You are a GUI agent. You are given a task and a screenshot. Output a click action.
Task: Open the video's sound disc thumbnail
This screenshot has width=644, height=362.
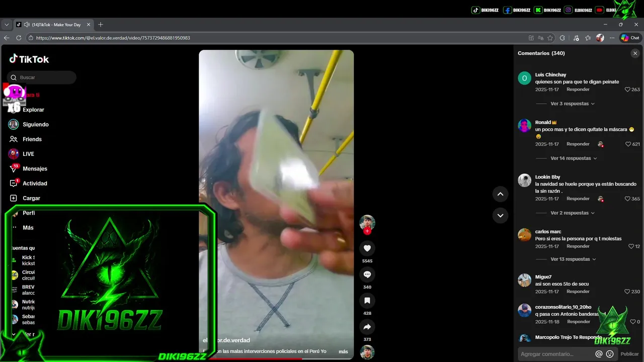367,352
